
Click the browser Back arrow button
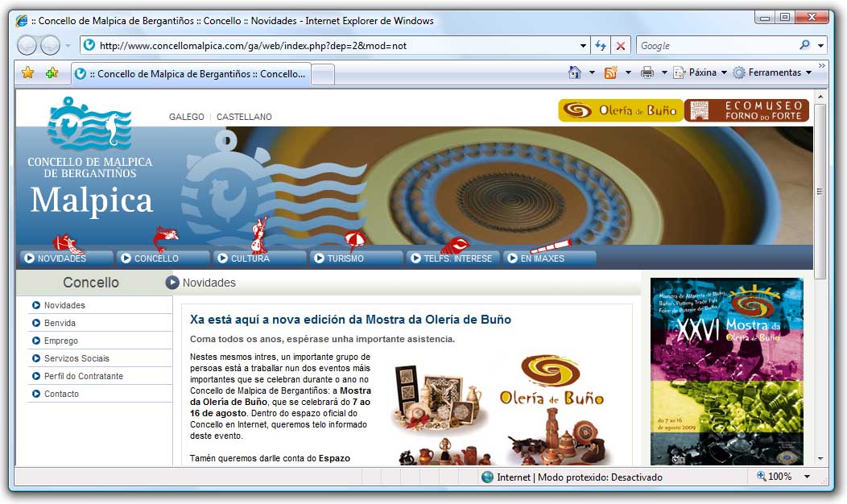[x=27, y=45]
